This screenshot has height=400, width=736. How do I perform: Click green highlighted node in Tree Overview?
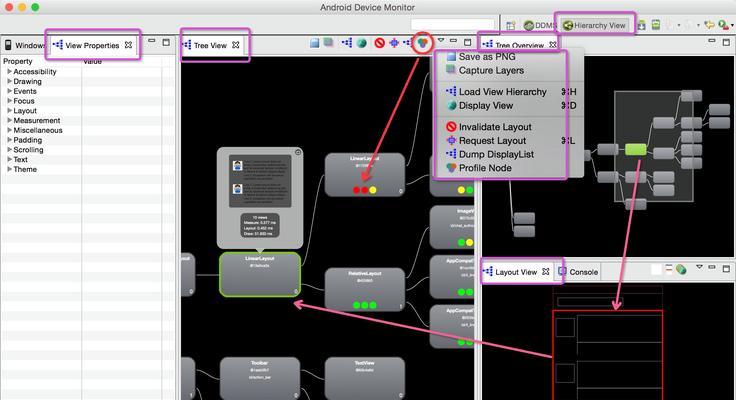[636, 149]
